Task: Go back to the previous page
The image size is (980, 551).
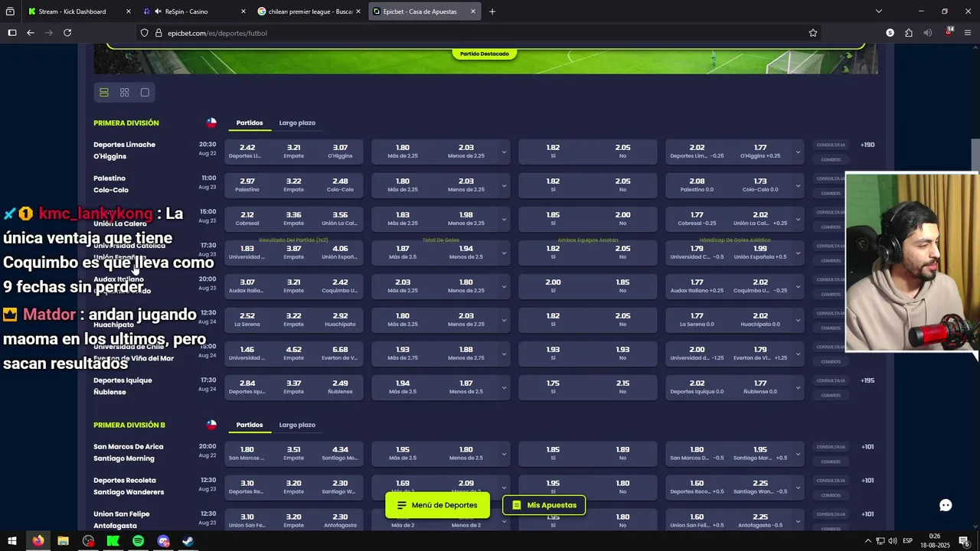Action: click(31, 33)
